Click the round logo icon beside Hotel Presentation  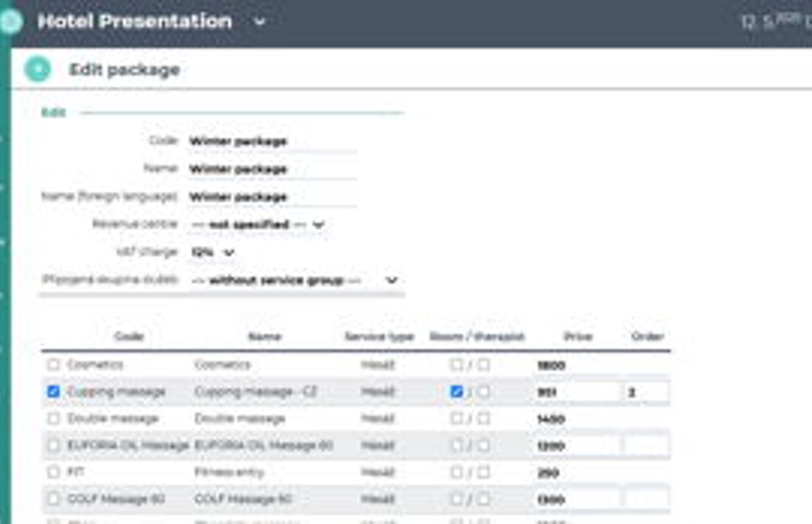[x=10, y=21]
